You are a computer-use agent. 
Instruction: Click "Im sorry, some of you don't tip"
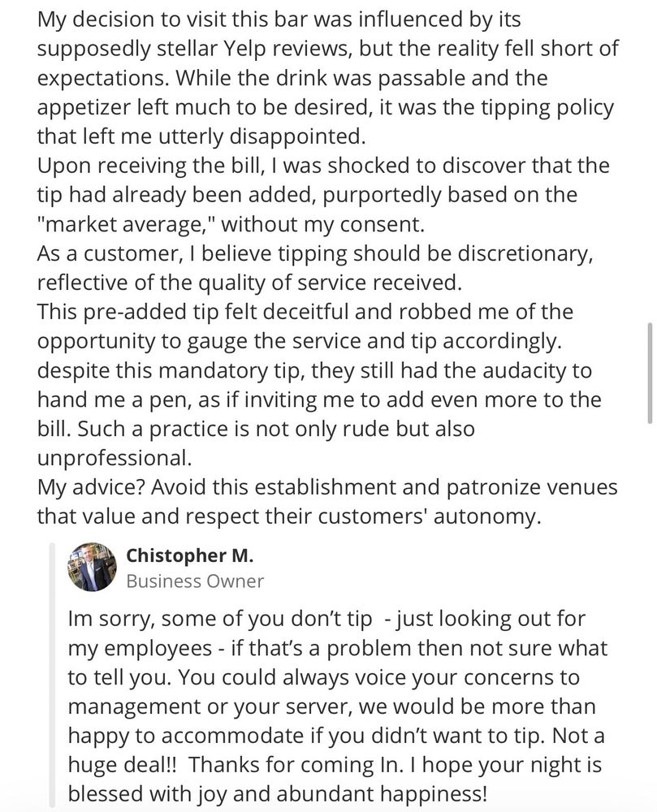(221, 619)
